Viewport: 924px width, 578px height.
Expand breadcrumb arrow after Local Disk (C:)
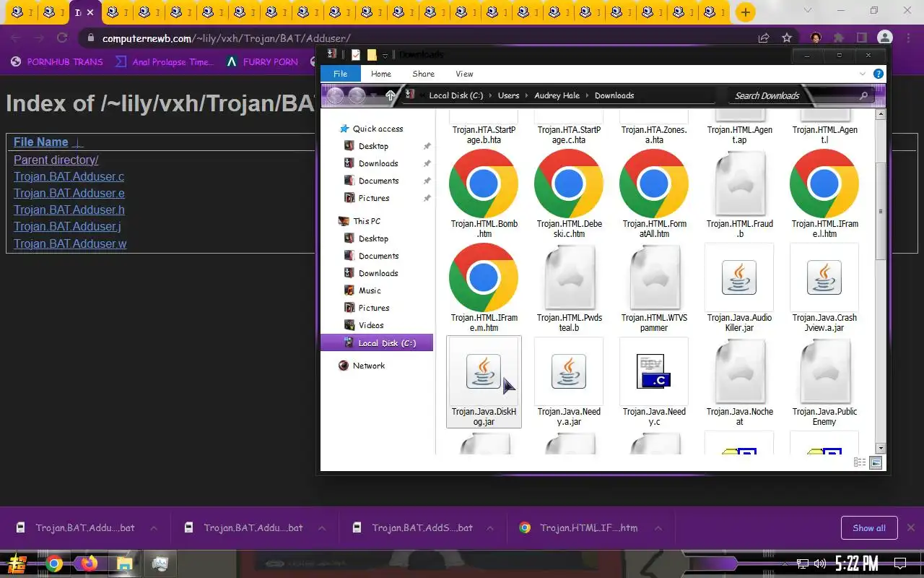tap(490, 95)
